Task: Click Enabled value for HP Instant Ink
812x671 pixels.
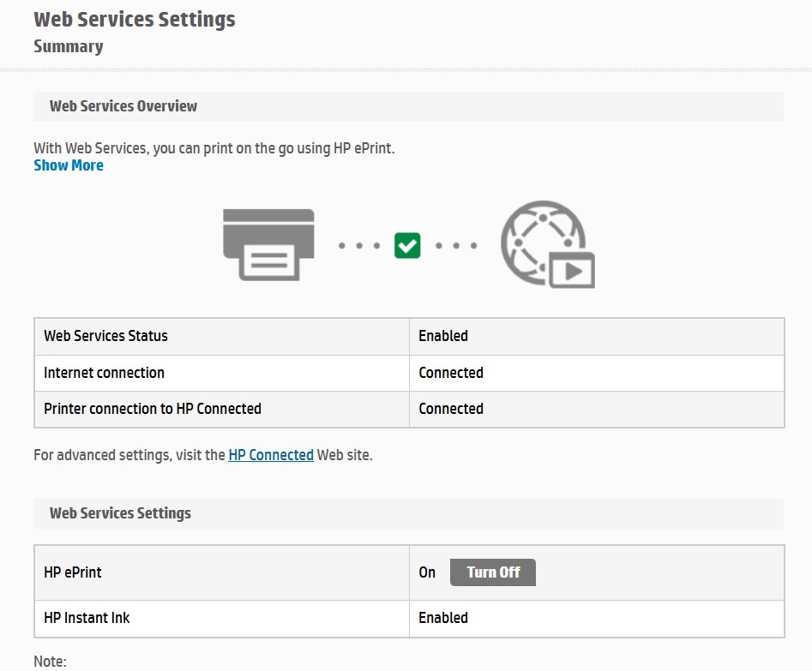Action: click(443, 618)
